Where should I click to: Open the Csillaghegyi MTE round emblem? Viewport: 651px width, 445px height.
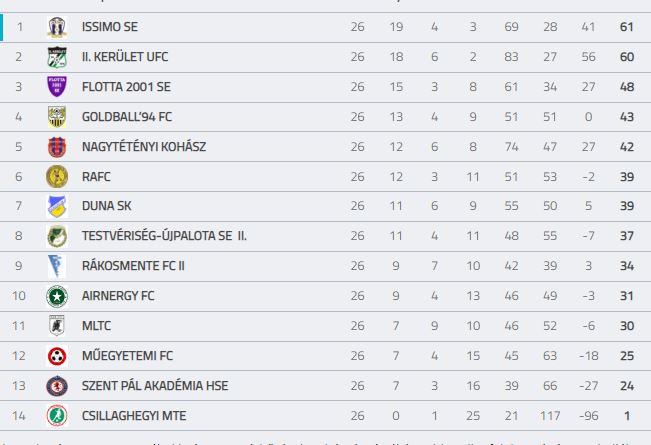coord(57,416)
